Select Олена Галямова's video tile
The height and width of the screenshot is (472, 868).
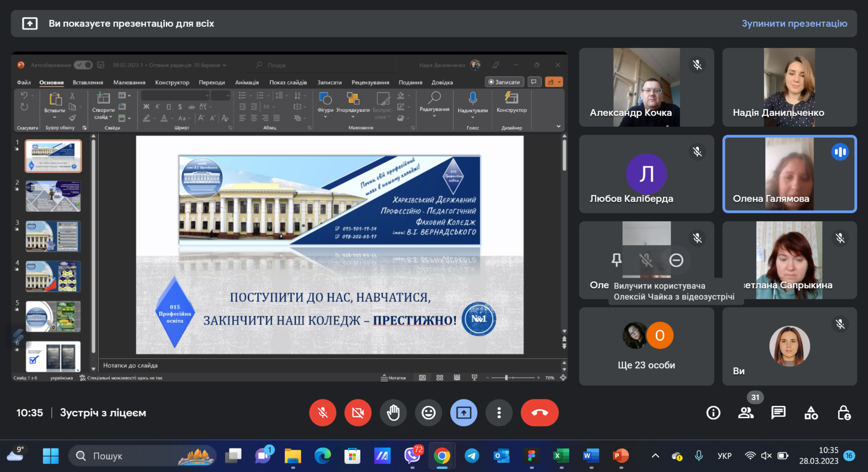click(x=789, y=174)
